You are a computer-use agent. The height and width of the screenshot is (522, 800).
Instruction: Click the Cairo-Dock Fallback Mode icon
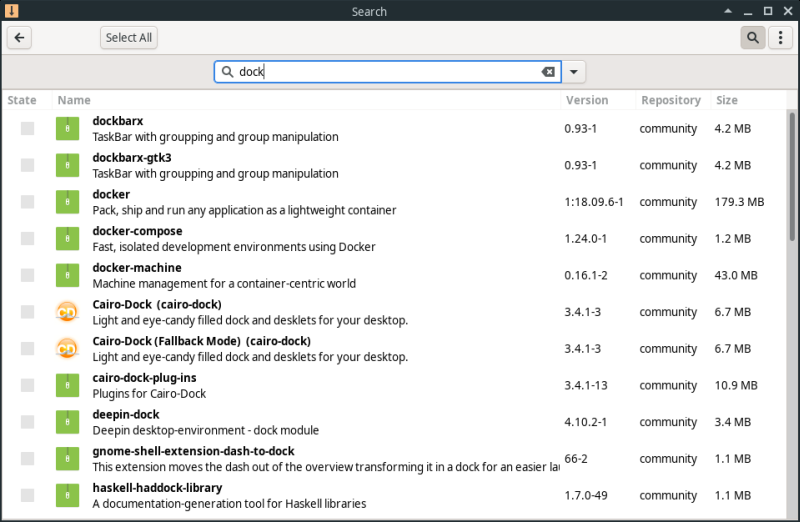pyautogui.click(x=67, y=349)
